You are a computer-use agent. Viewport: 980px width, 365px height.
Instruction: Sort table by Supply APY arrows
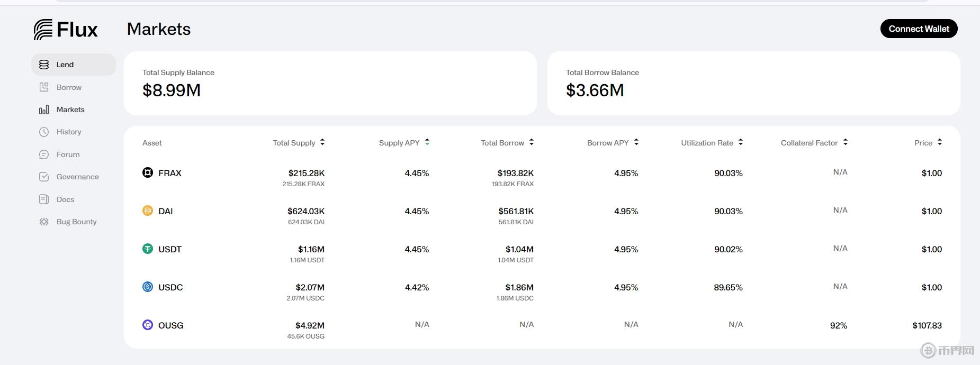coord(427,142)
